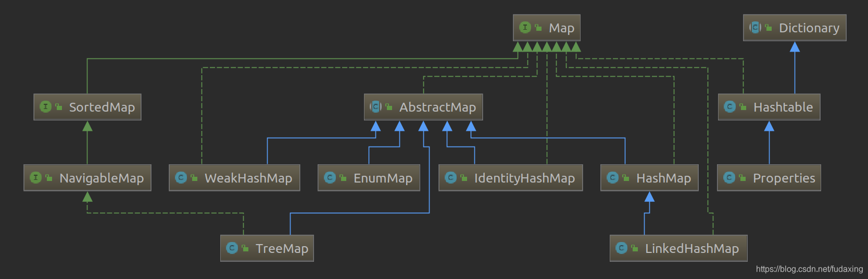Click the public lock icon on Map
This screenshot has height=279, width=868.
click(538, 27)
